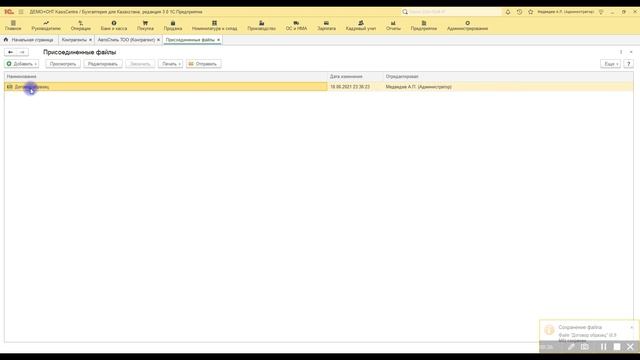The image size is (640, 360).
Task: Open the Еще dropdown menu
Action: click(x=610, y=64)
